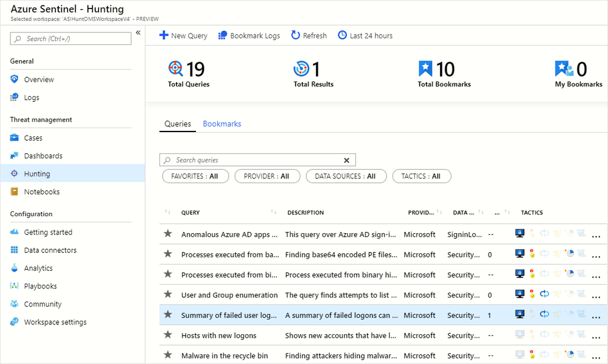The image size is (608, 364).
Task: Click the Total Bookmarks star icon
Action: pos(425,69)
